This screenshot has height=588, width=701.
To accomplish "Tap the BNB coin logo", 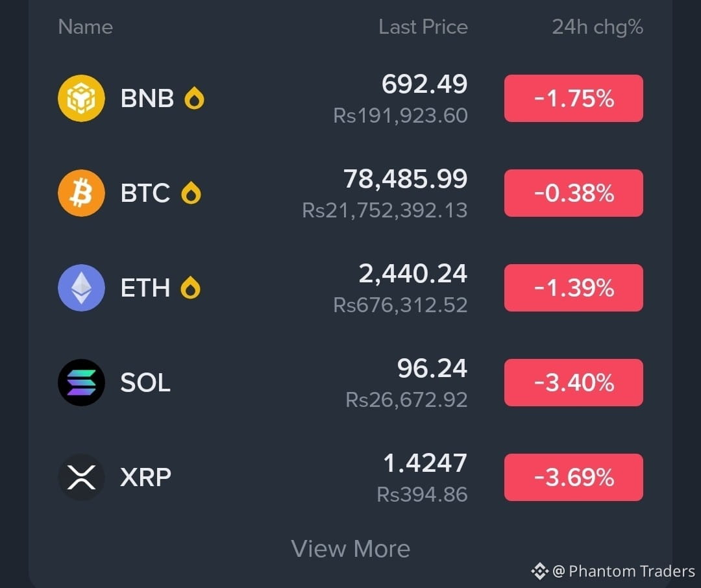I will tap(81, 99).
